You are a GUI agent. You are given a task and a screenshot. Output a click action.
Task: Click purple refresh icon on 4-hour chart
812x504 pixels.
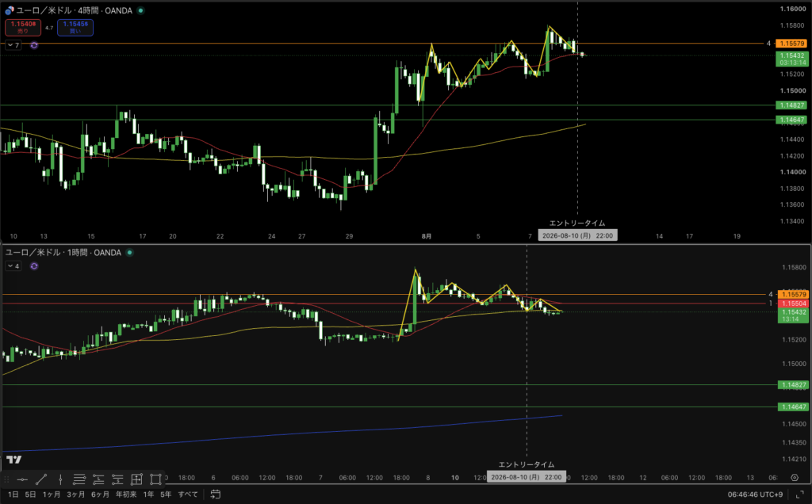click(34, 45)
